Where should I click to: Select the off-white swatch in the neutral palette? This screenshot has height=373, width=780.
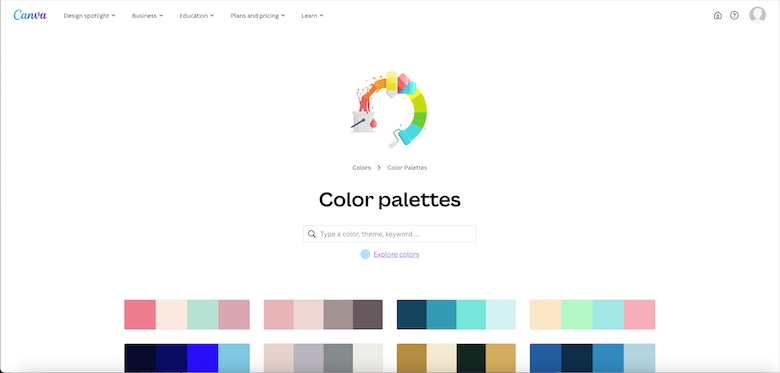point(368,358)
